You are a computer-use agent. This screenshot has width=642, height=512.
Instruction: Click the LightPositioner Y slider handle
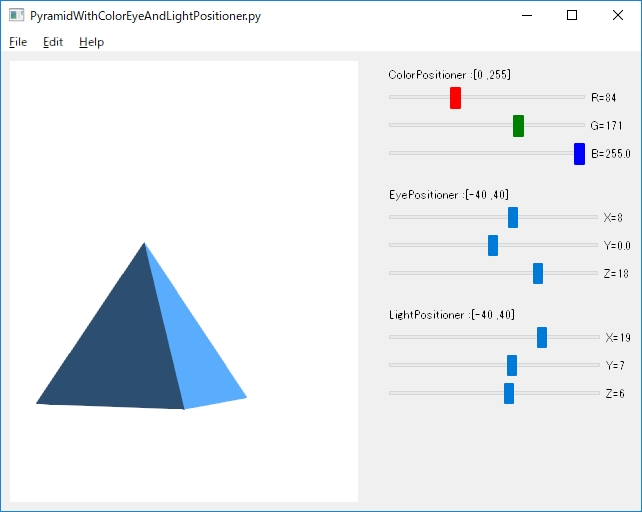tap(512, 365)
